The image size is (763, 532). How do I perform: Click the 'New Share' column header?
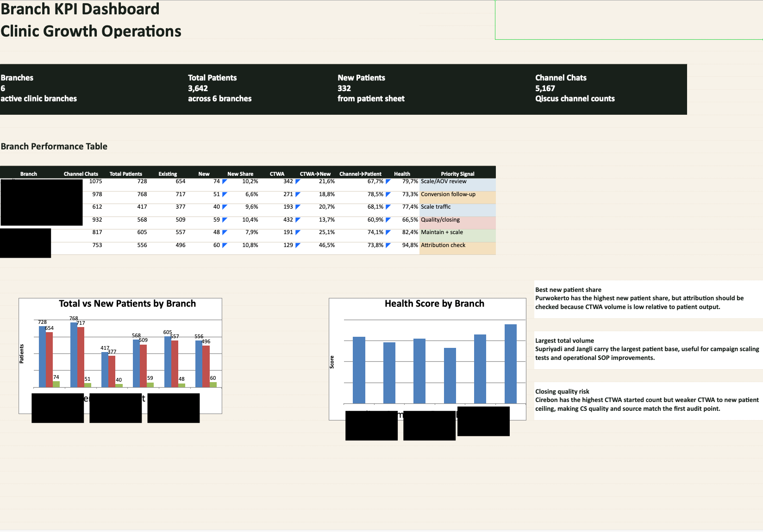point(240,174)
